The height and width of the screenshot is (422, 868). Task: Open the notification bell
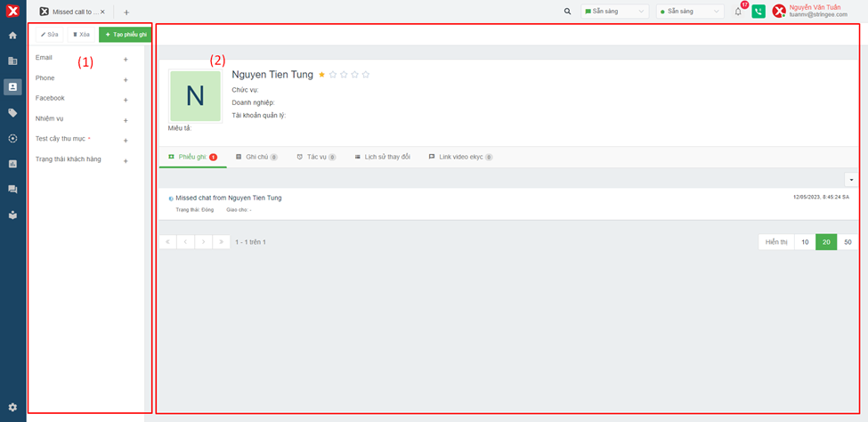pos(738,12)
